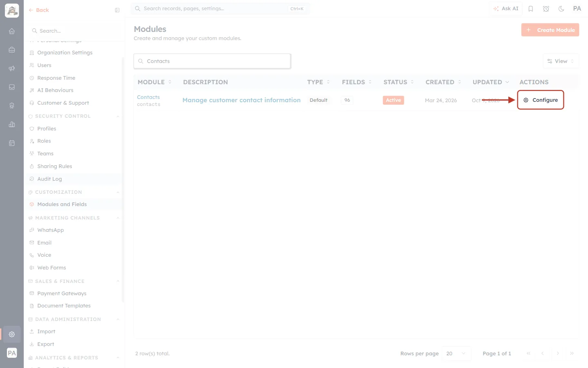Collapse the Sales & Finance section

click(118, 281)
